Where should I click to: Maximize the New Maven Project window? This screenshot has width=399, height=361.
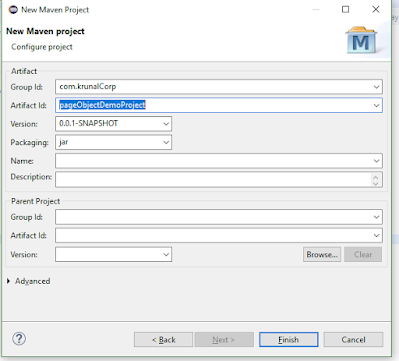coord(346,9)
